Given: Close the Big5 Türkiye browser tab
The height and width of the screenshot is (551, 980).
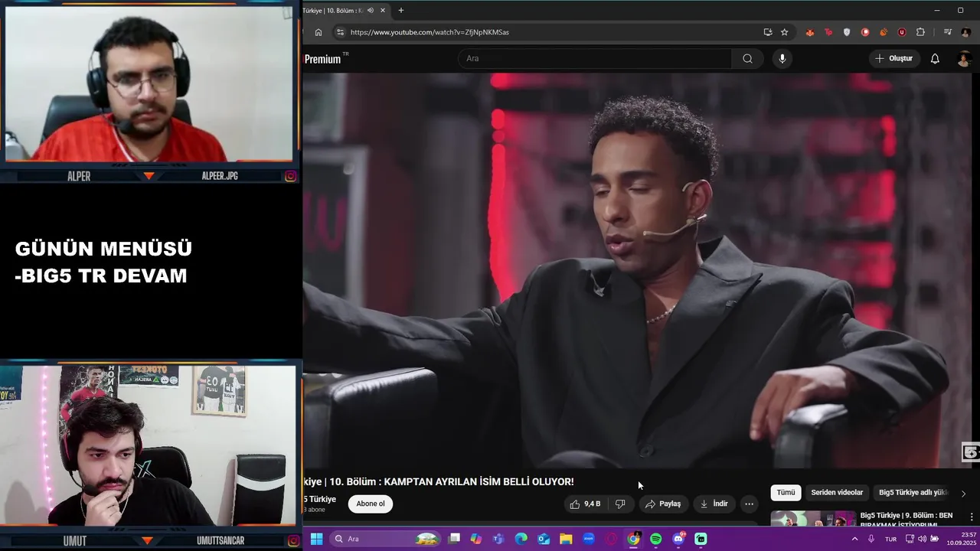Looking at the screenshot, I should [383, 11].
